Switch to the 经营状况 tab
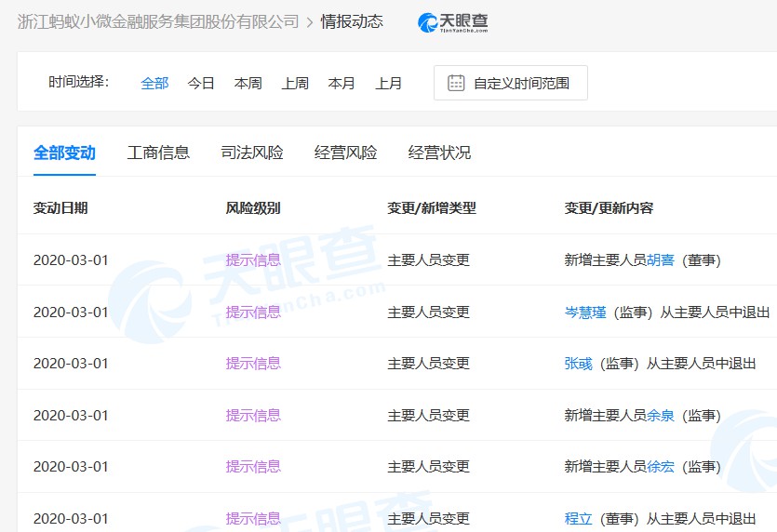 pos(439,153)
